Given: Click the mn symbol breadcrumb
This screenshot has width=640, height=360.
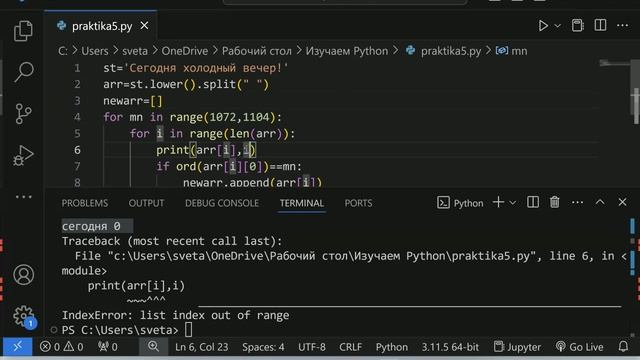Looking at the screenshot, I should coord(511,51).
